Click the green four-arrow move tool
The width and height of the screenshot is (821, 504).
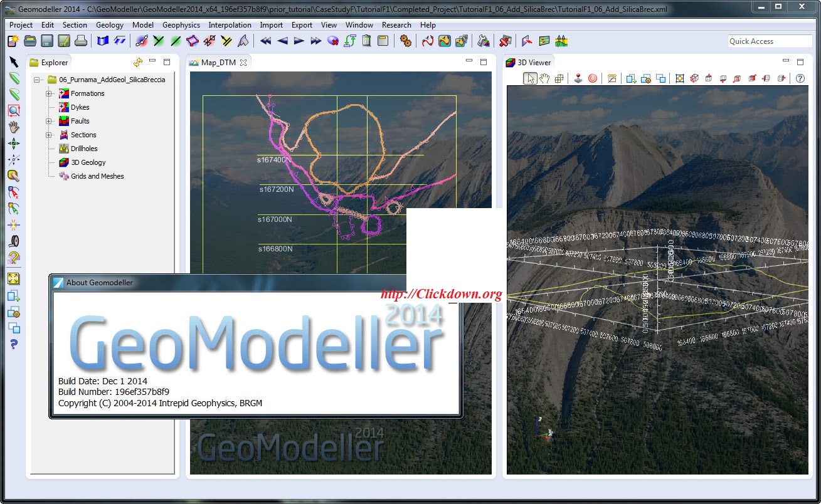[x=13, y=143]
